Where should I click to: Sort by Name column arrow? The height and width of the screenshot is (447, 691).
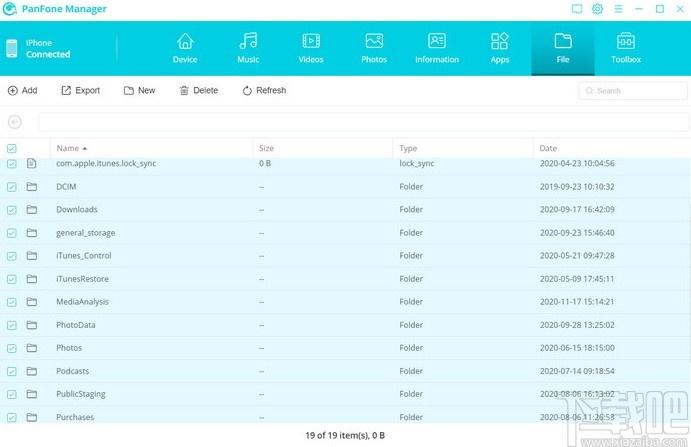coord(85,149)
